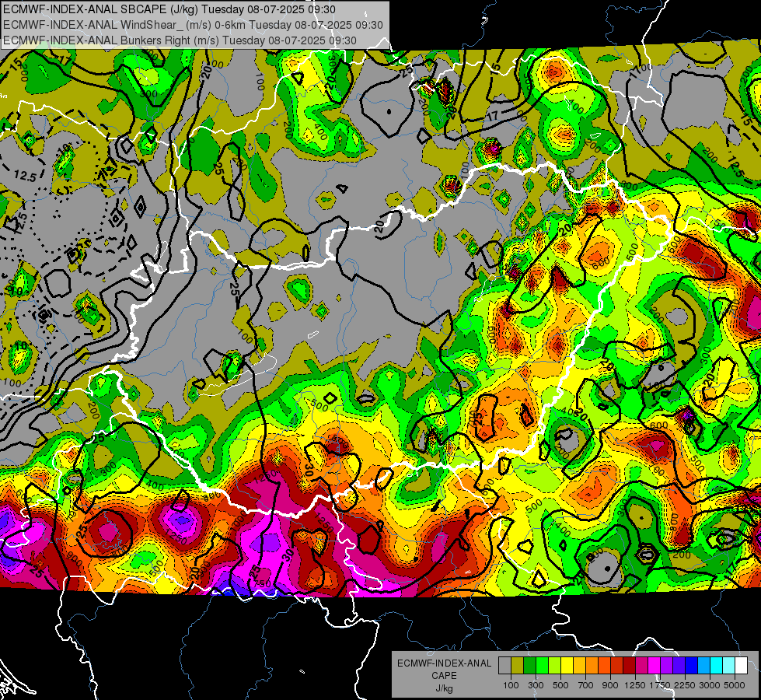The image size is (761, 700).
Task: Click the 500 legend tick label
Action: pos(560,685)
